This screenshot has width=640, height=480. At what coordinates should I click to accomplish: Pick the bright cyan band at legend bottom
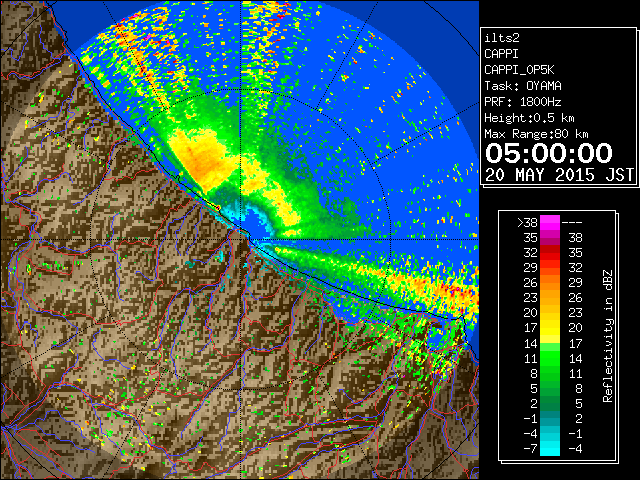(550, 449)
